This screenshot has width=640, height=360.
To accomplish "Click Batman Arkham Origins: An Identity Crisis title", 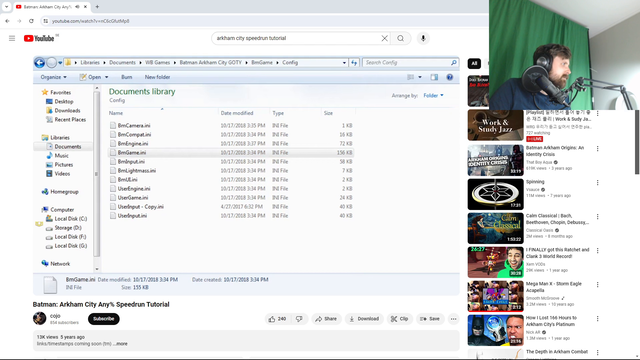I will [555, 151].
